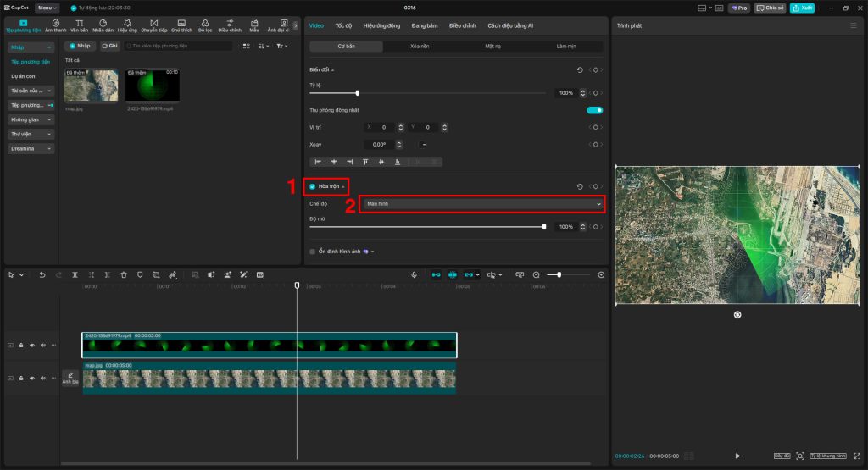Screen dimensions: 868x470
Task: Enable the Ổn định hình ảnh checkbox
Action: pyautogui.click(x=313, y=252)
